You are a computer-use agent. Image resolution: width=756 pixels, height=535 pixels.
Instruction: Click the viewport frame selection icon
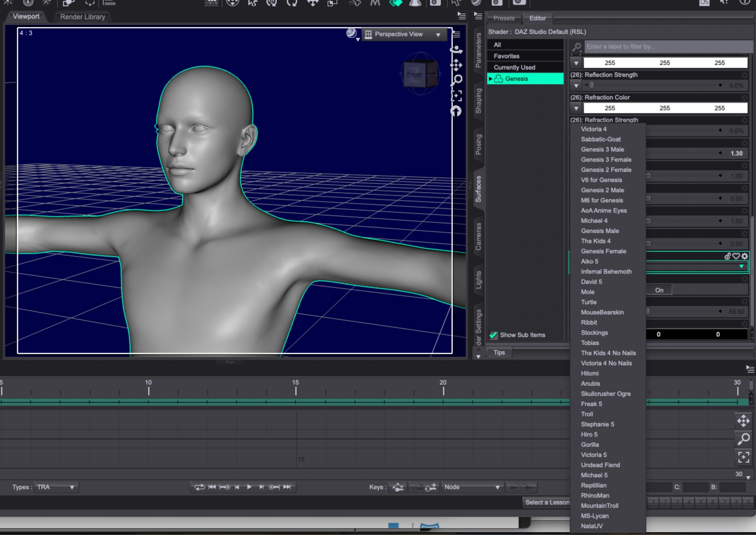pos(456,96)
